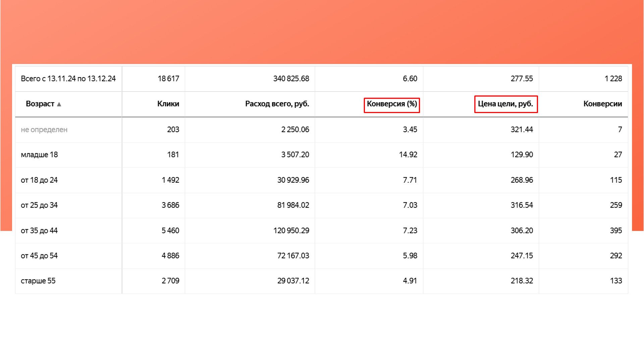Viewport: 644px width, 362px height.
Task: Click the от 18 до 24 row
Action: pyautogui.click(x=39, y=180)
